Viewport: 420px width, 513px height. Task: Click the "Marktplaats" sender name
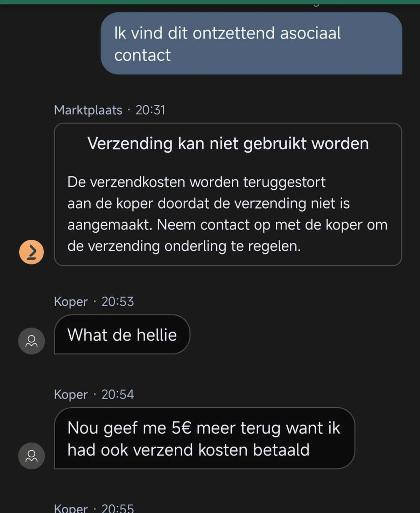tap(88, 110)
